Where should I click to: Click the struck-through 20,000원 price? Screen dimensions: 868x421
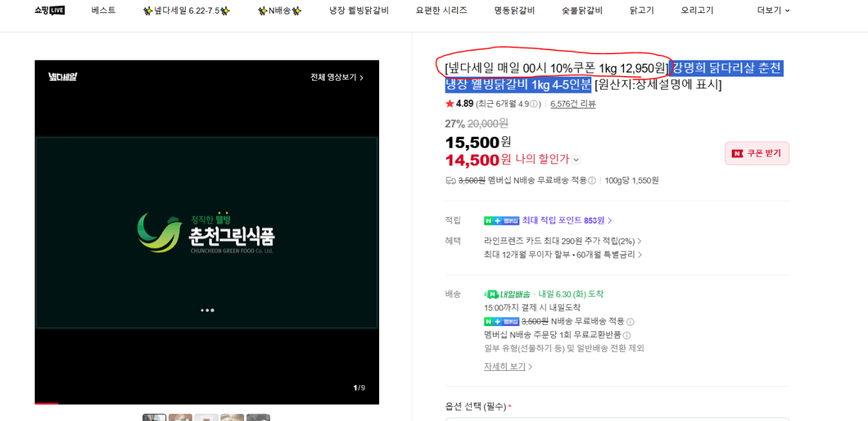[x=488, y=123]
